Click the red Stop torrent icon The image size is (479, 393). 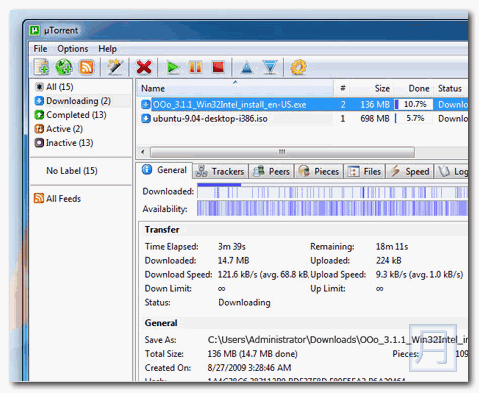coord(218,67)
